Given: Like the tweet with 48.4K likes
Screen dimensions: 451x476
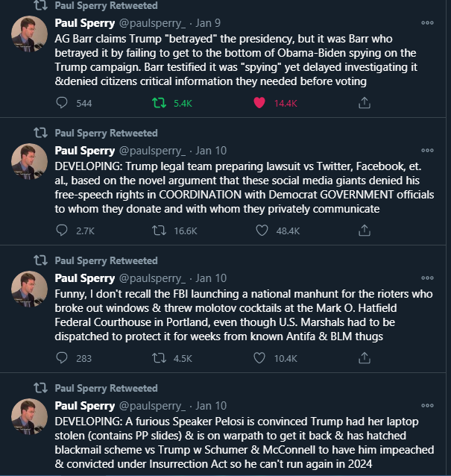Looking at the screenshot, I should [x=262, y=231].
